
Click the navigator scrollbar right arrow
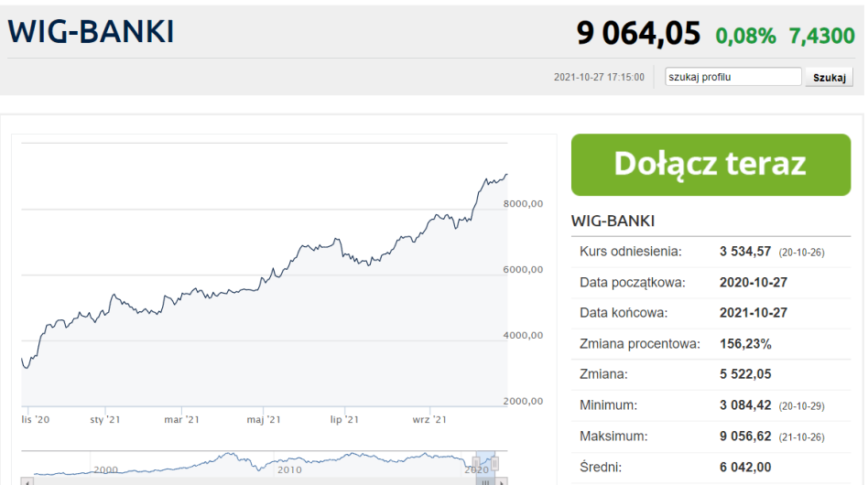pos(501,481)
